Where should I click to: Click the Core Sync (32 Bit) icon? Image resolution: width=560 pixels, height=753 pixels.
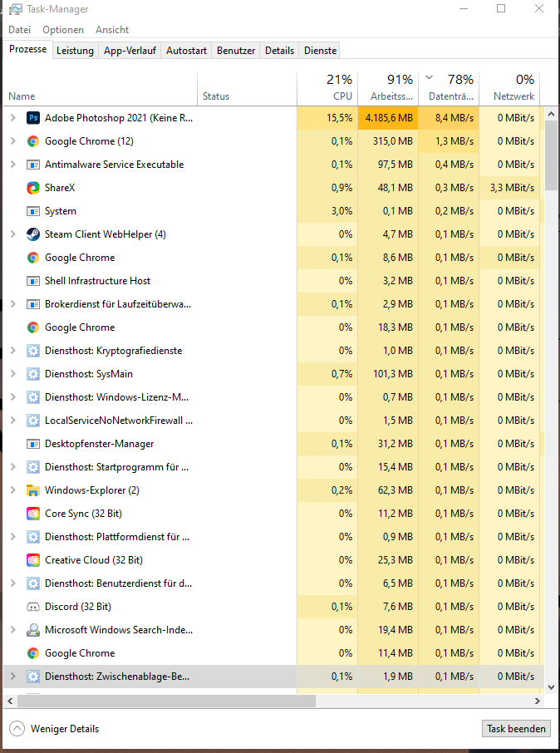pyautogui.click(x=32, y=514)
